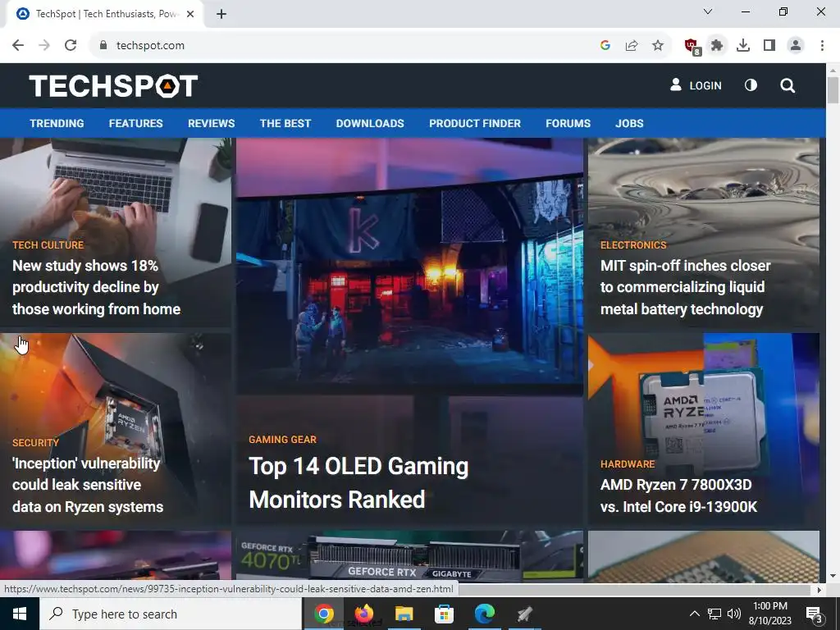Click the TechSpot logo
This screenshot has width=840, height=630.
click(x=113, y=85)
